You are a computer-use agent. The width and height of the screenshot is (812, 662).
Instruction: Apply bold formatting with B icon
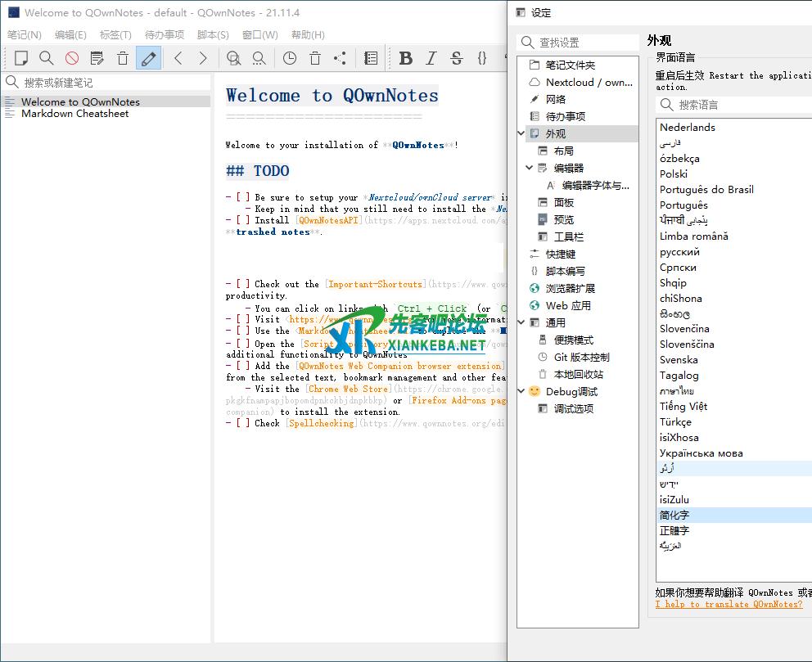406,58
